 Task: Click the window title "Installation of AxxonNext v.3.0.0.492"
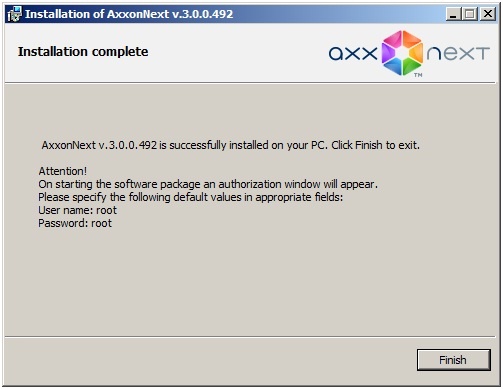tap(129, 14)
